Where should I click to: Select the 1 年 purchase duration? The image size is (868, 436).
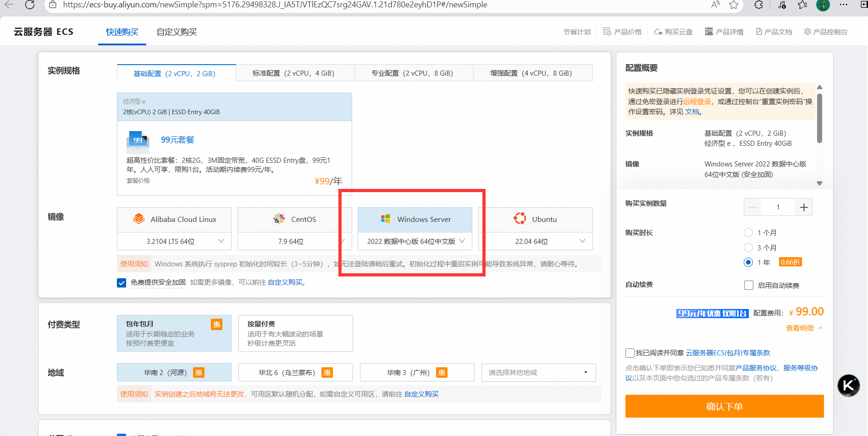748,262
